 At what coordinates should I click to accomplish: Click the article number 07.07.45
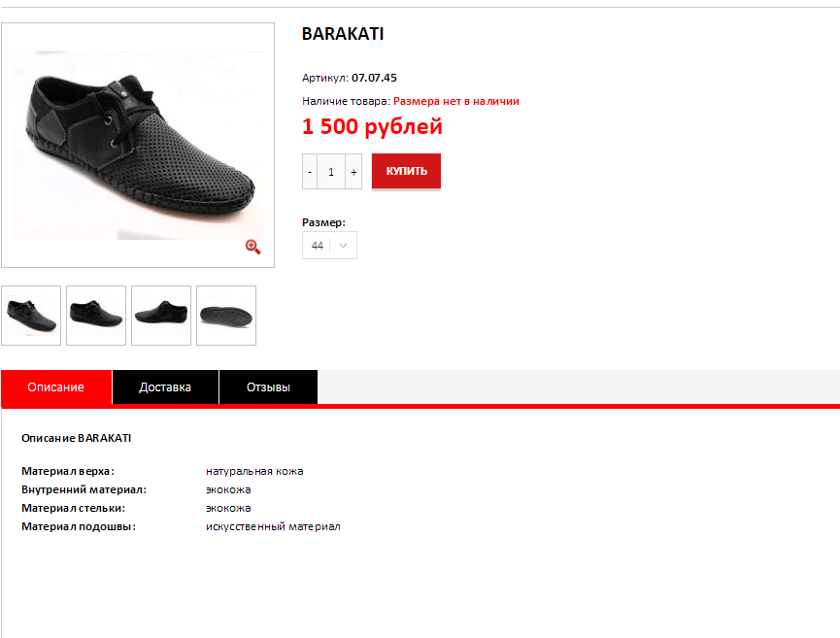pyautogui.click(x=374, y=78)
